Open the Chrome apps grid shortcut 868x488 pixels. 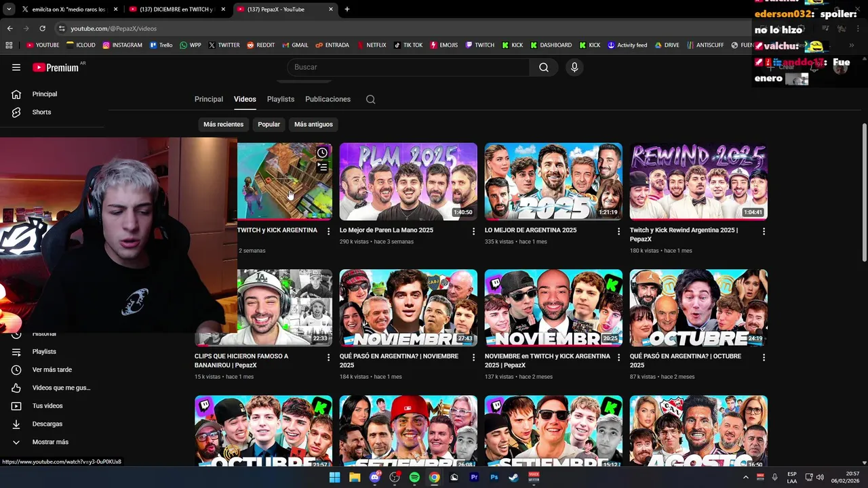[9, 45]
